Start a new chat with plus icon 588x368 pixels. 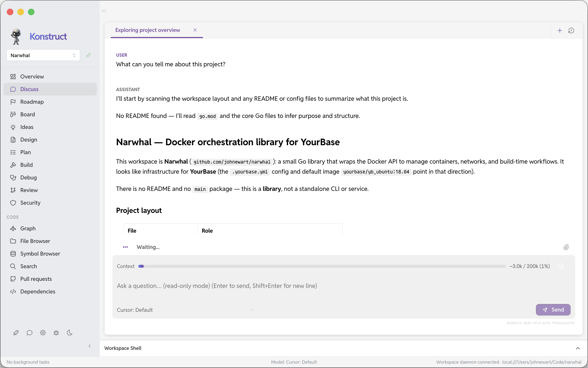(560, 31)
